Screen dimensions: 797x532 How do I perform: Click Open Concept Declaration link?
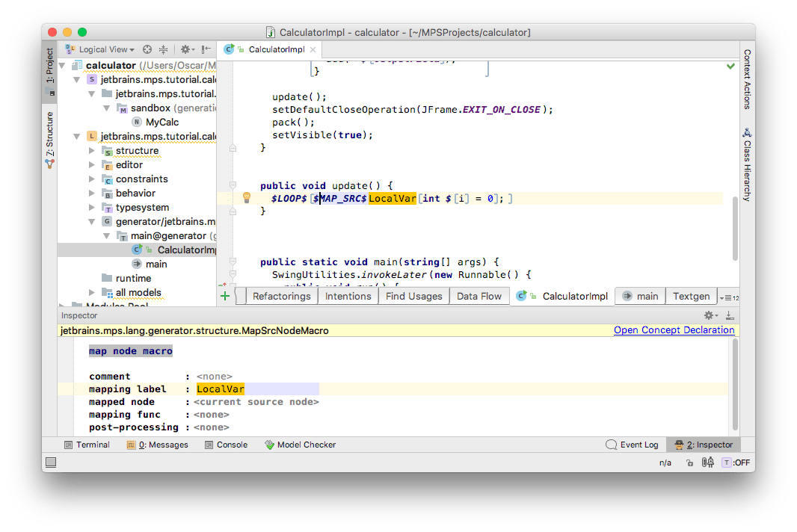[674, 330]
